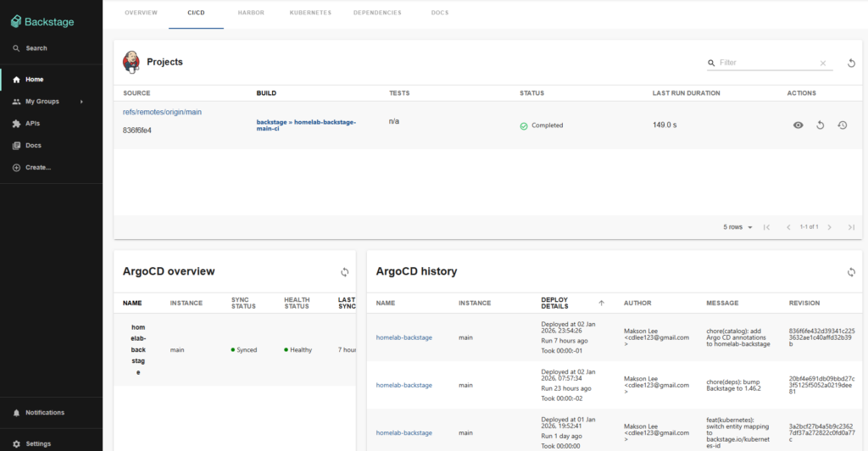Viewport: 868px width, 451px height.
Task: Rerun the homelab-backstage-main-ci build
Action: pos(820,125)
